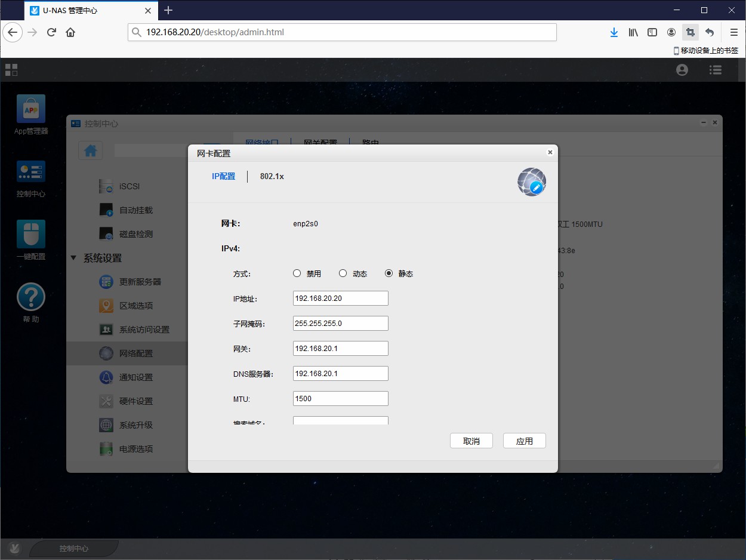Viewport: 746px width, 560px height.
Task: Open the 控制中心 desktop icon
Action: (x=31, y=172)
